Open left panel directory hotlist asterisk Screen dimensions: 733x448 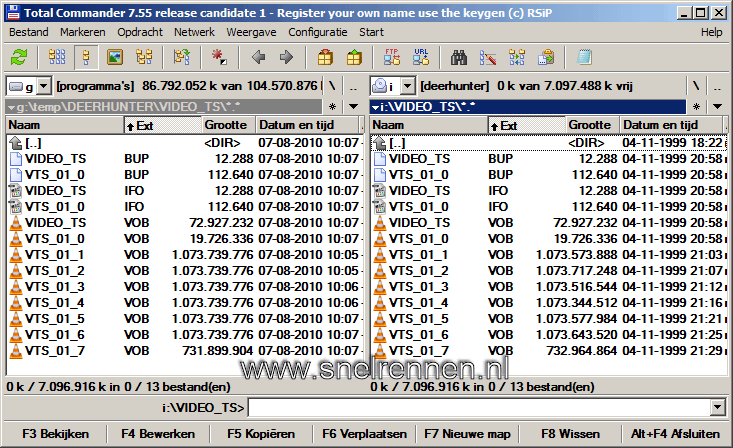332,107
